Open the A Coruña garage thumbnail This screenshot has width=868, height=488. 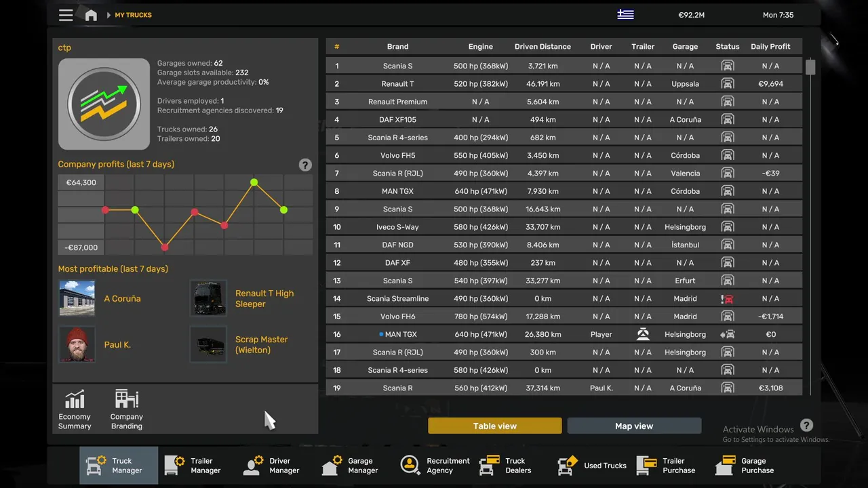77,298
